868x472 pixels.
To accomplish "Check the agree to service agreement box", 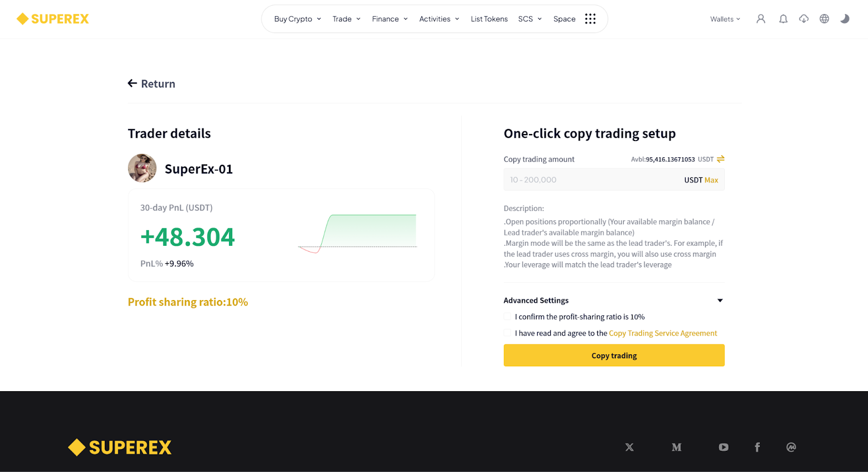I will (x=507, y=333).
